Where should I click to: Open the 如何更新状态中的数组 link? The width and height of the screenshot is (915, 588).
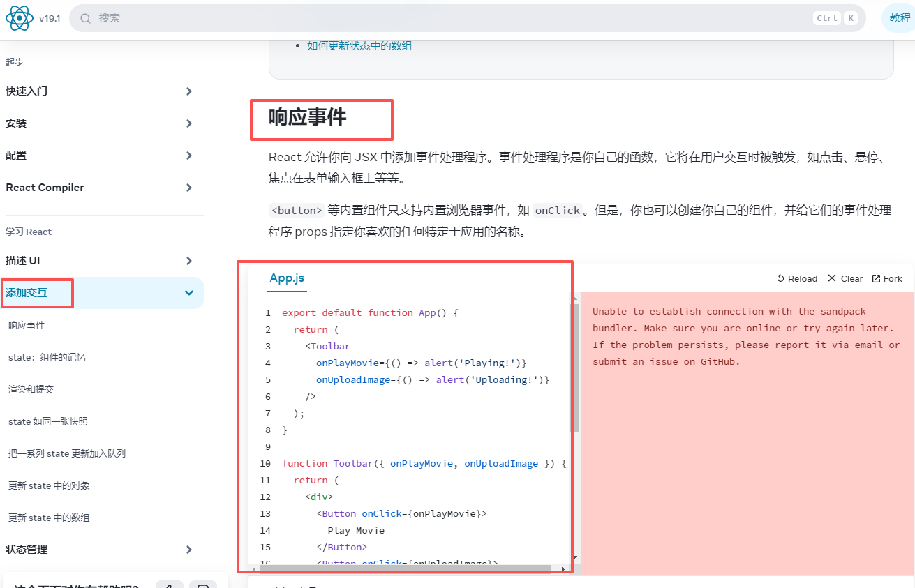click(359, 46)
